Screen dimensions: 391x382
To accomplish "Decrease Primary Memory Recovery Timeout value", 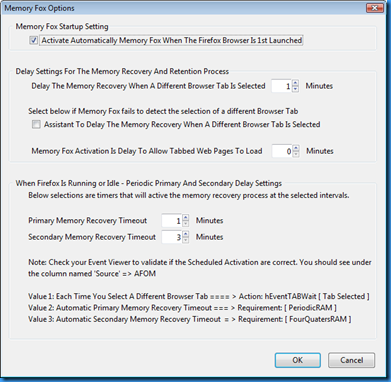I will (x=186, y=224).
